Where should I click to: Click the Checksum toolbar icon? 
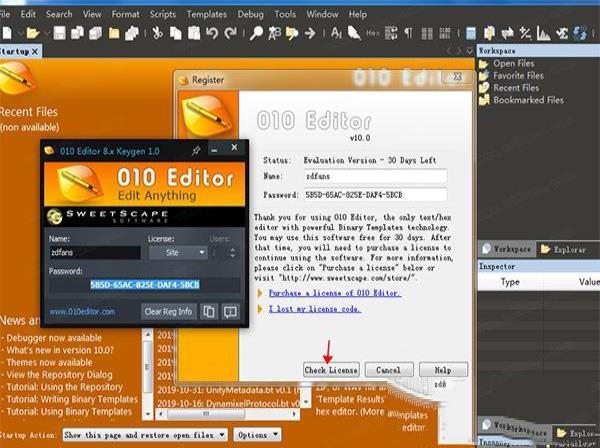coord(562,33)
